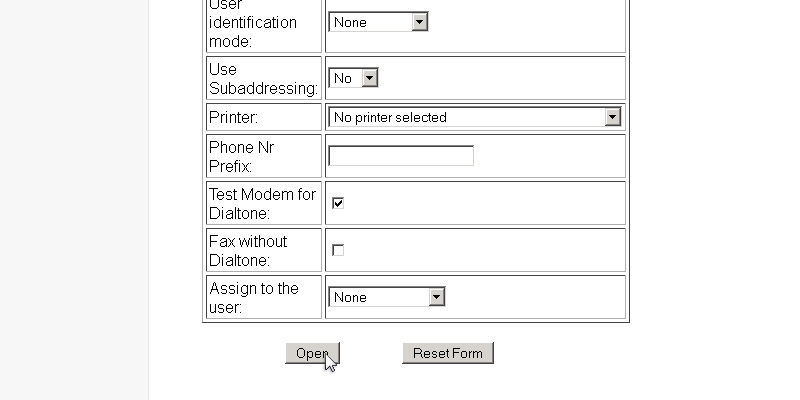This screenshot has width=800, height=400.
Task: Click the 'Printer:' label
Action: (x=233, y=117)
